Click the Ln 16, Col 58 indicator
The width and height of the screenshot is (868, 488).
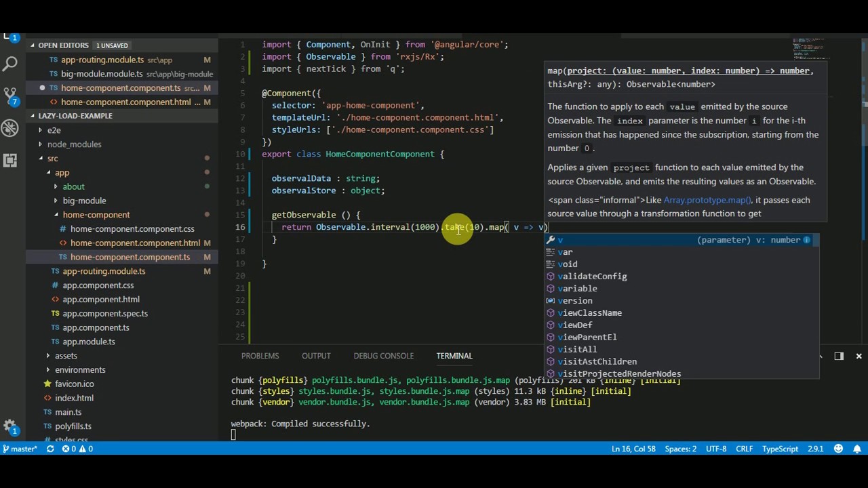click(x=633, y=449)
